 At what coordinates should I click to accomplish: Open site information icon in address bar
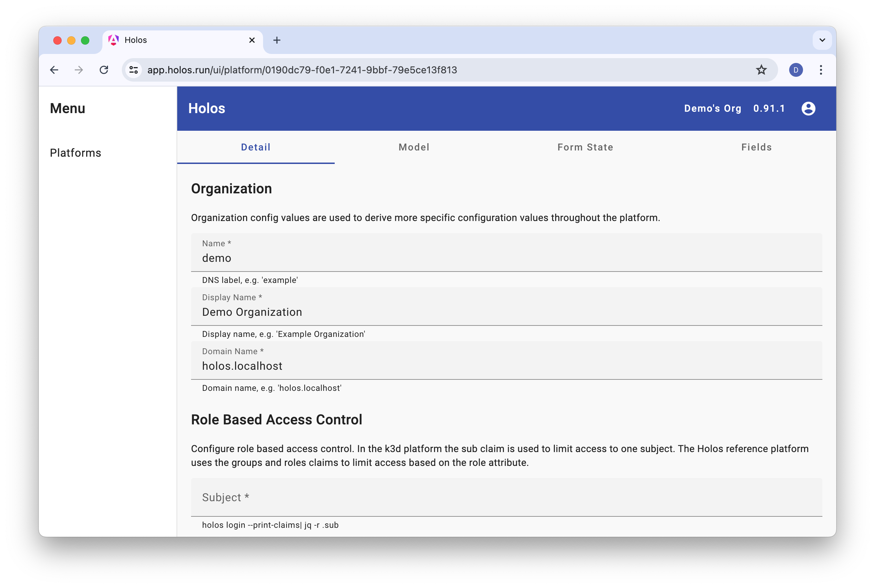(x=134, y=70)
